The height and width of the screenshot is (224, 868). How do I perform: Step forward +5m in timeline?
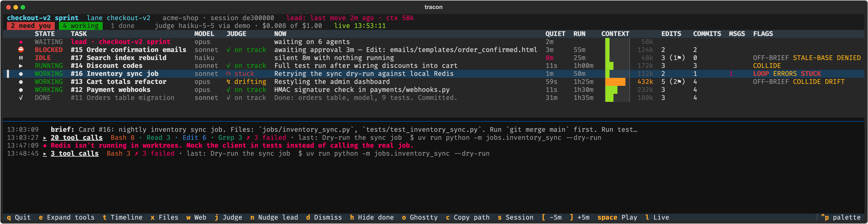click(x=580, y=218)
